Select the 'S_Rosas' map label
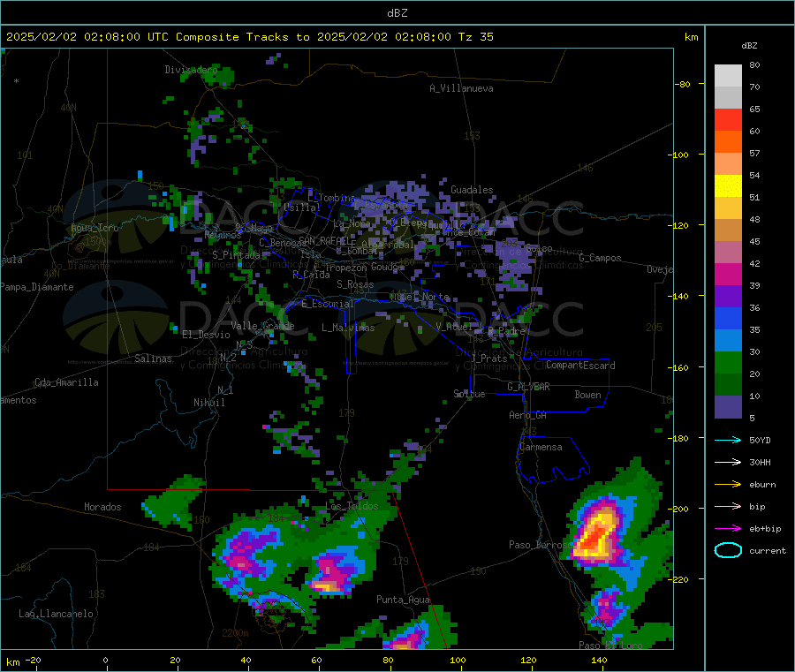The width and height of the screenshot is (795, 672). coord(355,285)
